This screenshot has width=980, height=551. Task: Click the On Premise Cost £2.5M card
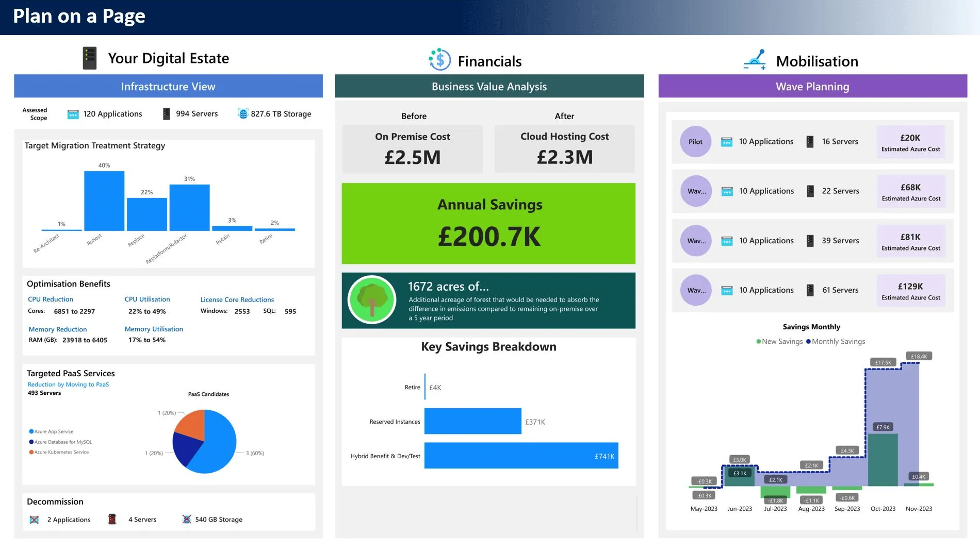pyautogui.click(x=412, y=148)
